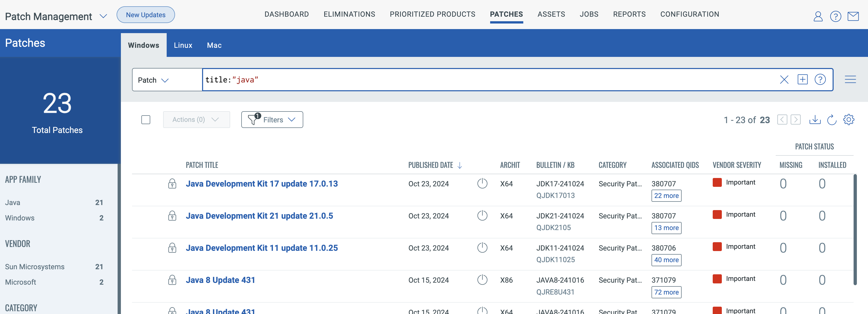This screenshot has width=868, height=314.
Task: Expand the Filters dropdown
Action: tap(272, 120)
